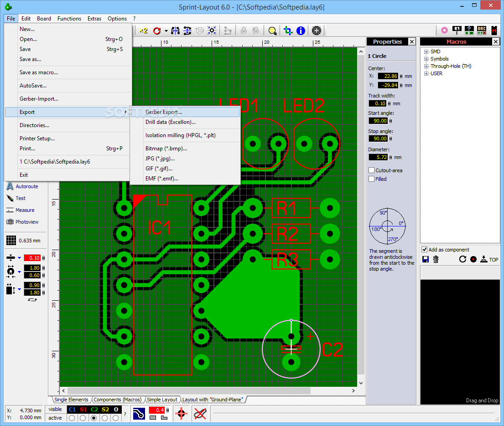Enable the Filled checkbox
504x426 pixels.
click(x=372, y=179)
